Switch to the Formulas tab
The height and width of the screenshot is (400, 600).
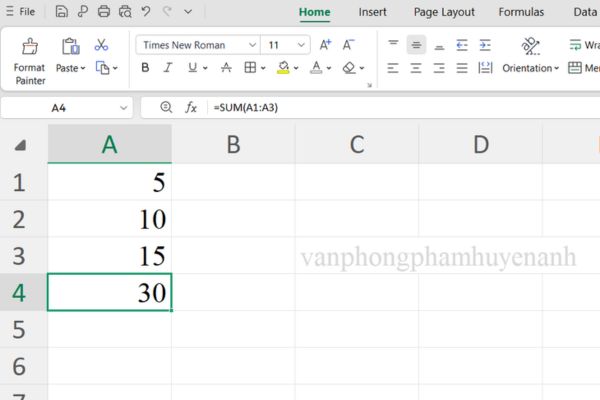click(x=521, y=12)
